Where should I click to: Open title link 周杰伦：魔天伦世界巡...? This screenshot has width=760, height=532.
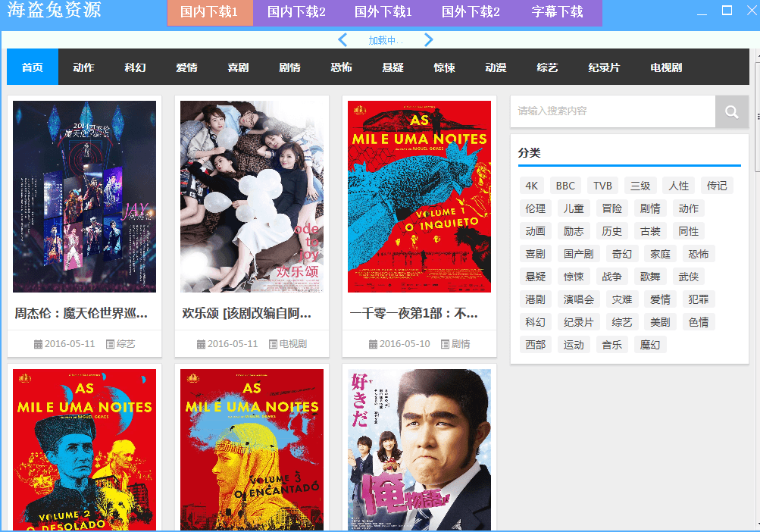tap(81, 313)
